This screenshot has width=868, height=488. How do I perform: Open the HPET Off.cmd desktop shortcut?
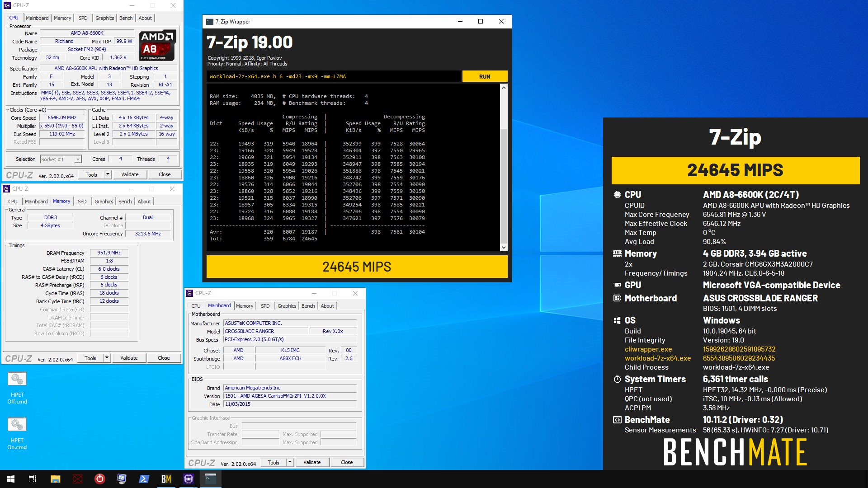17,388
